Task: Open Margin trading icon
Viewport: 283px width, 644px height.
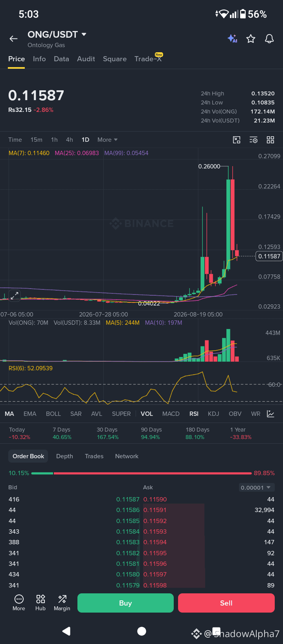Action: pyautogui.click(x=62, y=603)
